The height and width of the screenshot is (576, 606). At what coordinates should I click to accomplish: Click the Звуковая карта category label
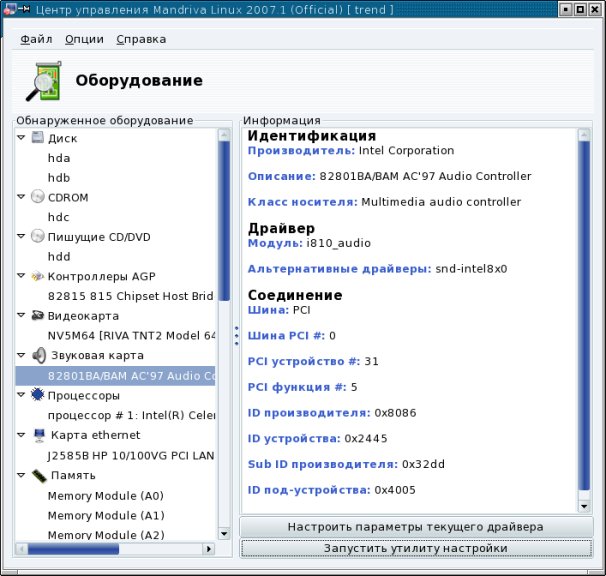97,355
